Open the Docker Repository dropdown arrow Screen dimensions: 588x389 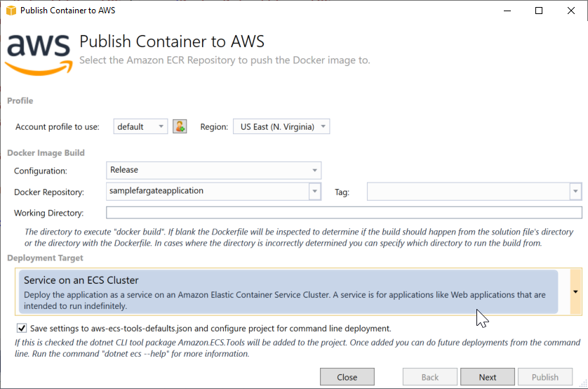(314, 191)
